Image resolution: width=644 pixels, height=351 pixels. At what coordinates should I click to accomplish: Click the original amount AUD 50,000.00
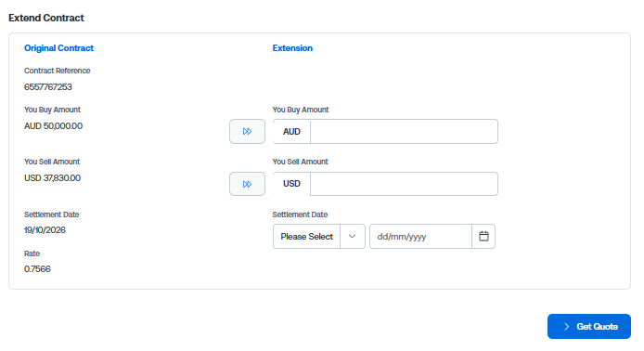click(x=54, y=126)
